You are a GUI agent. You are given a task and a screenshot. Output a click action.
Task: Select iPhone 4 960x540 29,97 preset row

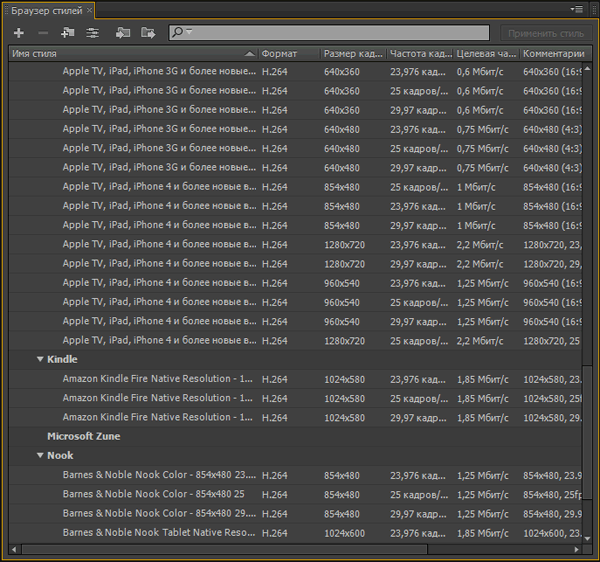tap(295, 321)
